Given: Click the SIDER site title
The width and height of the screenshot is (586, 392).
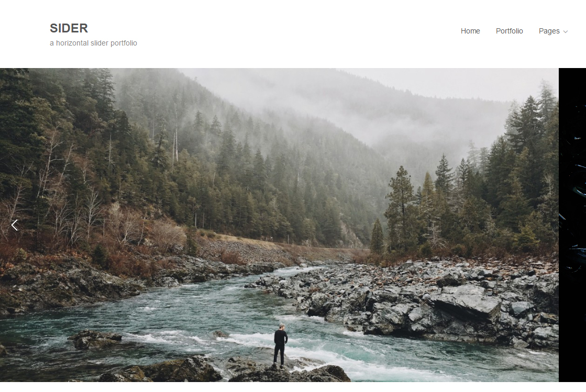Looking at the screenshot, I should tap(69, 28).
